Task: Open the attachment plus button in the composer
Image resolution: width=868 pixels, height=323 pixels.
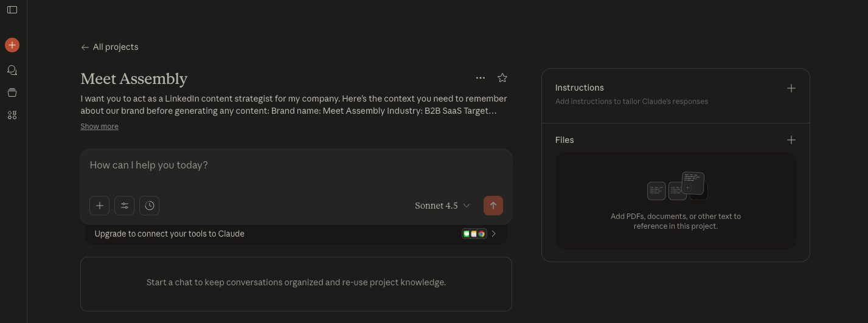Action: [x=100, y=206]
